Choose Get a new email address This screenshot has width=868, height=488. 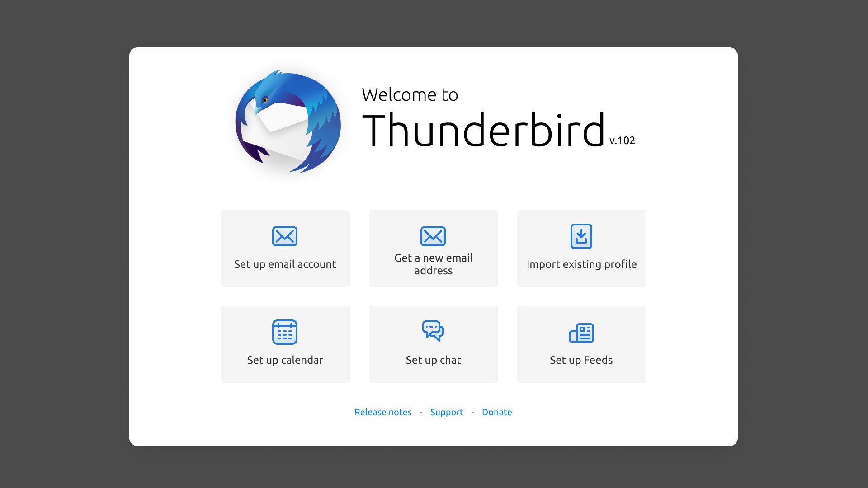pos(433,248)
